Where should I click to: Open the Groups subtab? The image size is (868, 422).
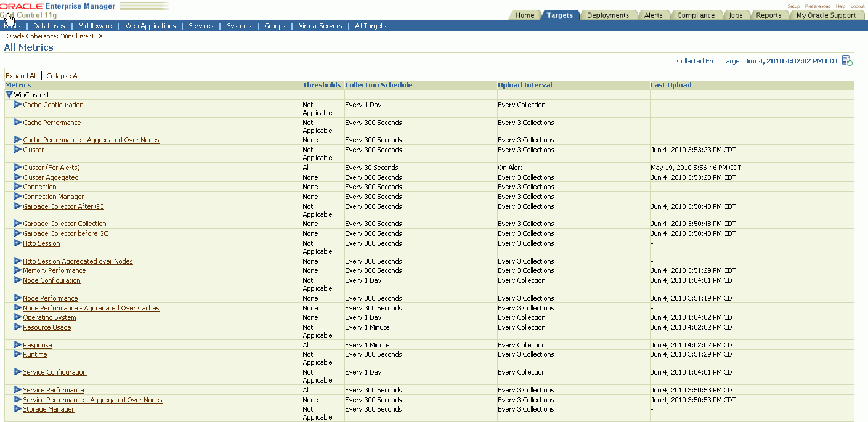pyautogui.click(x=275, y=26)
